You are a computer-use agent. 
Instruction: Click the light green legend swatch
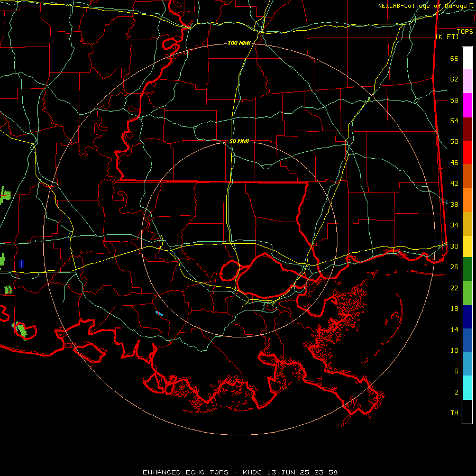467,293
